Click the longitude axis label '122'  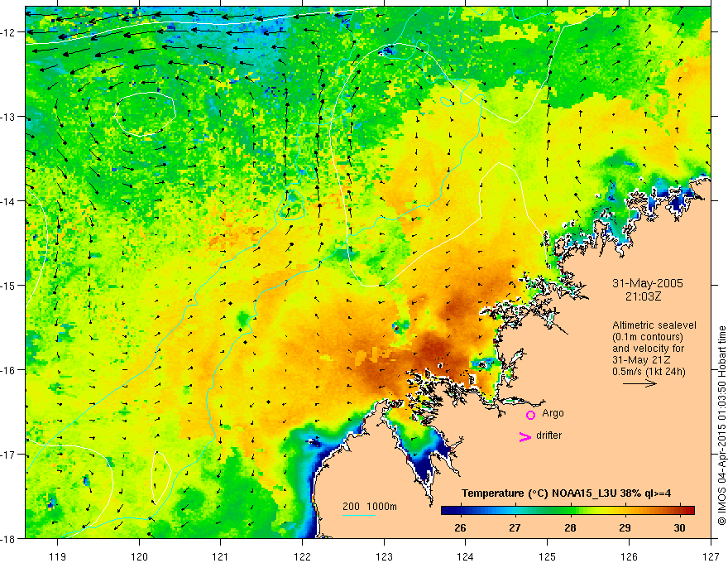(x=302, y=556)
